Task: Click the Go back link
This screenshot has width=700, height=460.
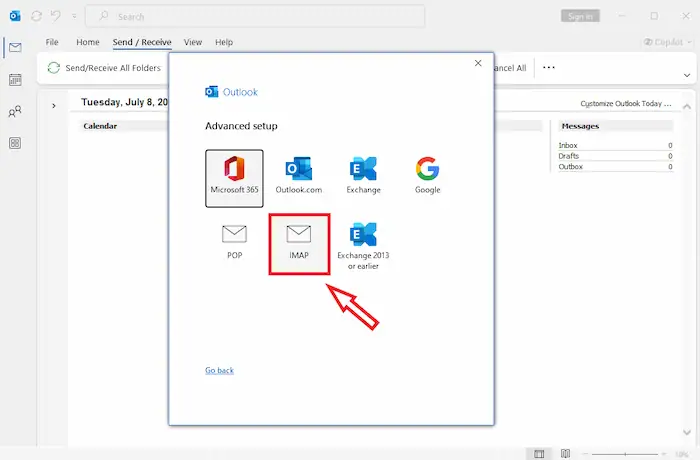Action: [x=219, y=370]
